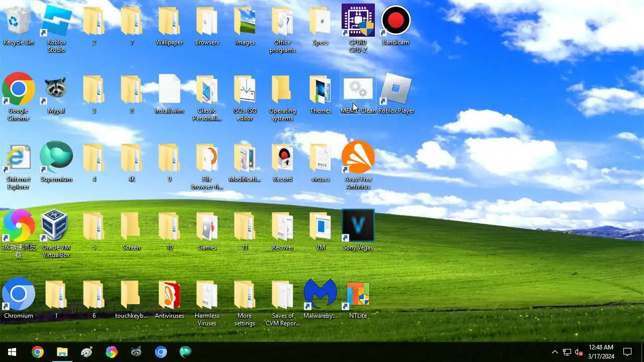Select the 360 browser colorful icon
Image resolution: width=644 pixels, height=362 pixels.
tap(19, 234)
